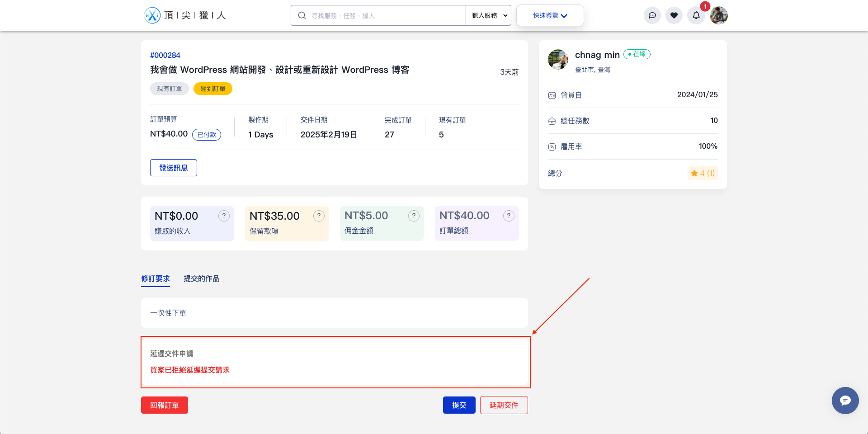Open order number #000284 link
This screenshot has width=868, height=434.
click(x=165, y=55)
